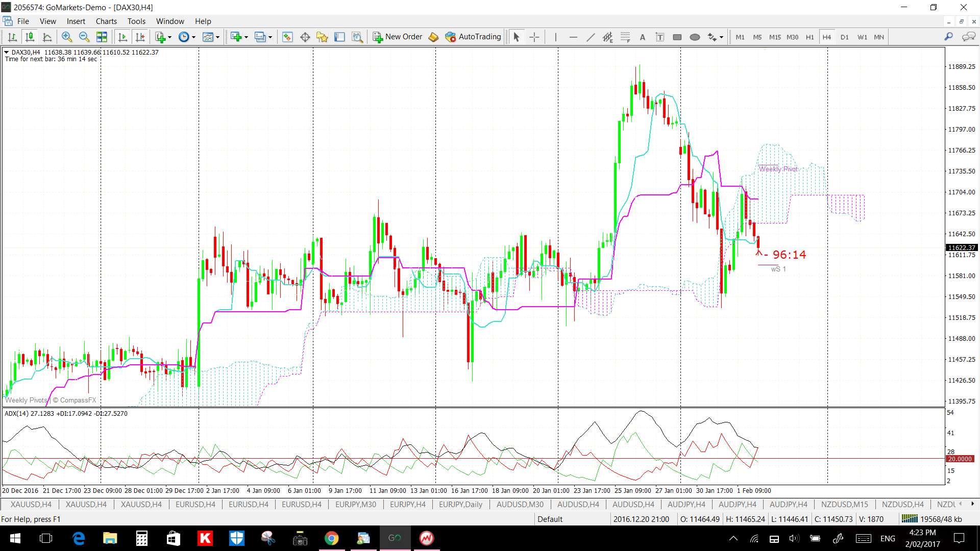Open the Tools menu
This screenshot has height=551, width=980.
[136, 21]
